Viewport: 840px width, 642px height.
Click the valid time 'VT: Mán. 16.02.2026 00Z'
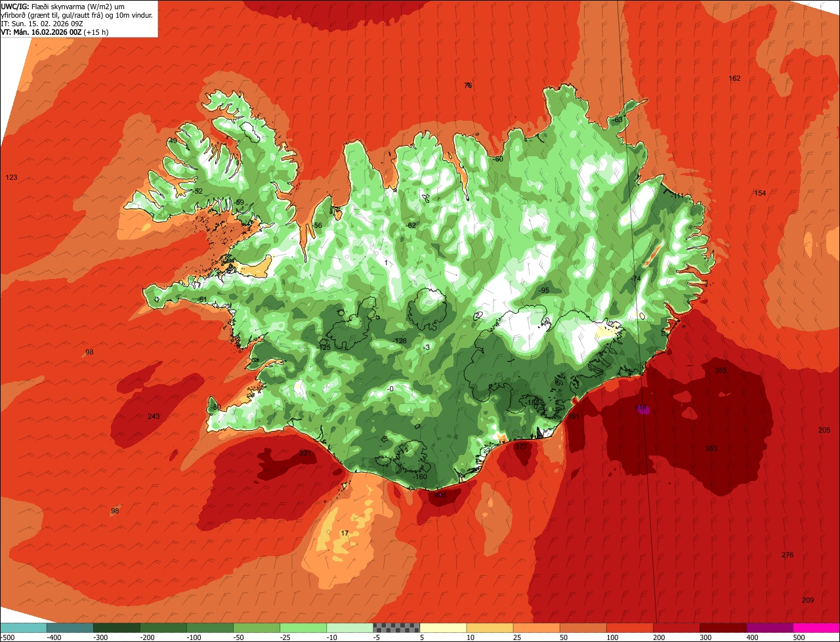pyautogui.click(x=43, y=32)
